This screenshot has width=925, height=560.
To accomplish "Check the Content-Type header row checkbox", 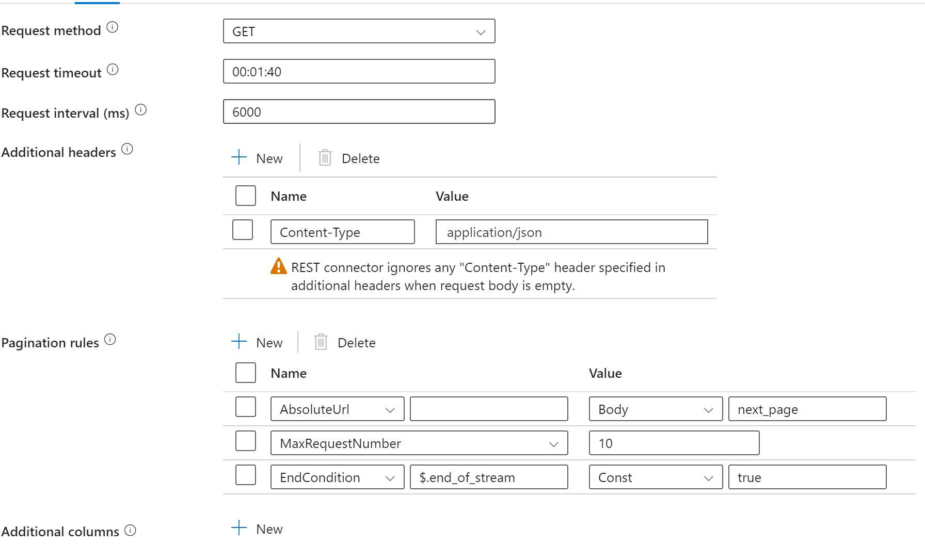I will click(243, 230).
